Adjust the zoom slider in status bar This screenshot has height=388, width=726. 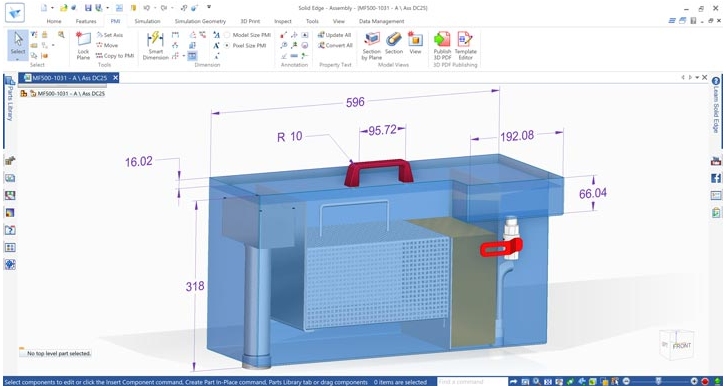(x=659, y=382)
